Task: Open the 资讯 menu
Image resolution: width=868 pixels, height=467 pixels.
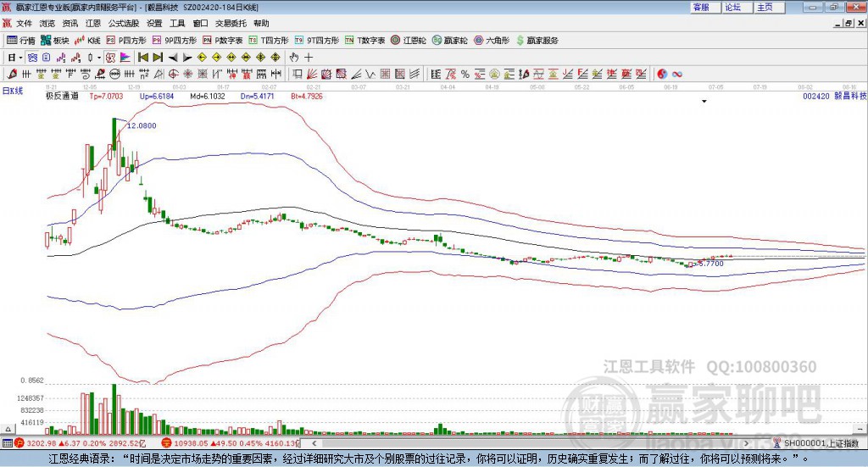Action: click(x=70, y=23)
